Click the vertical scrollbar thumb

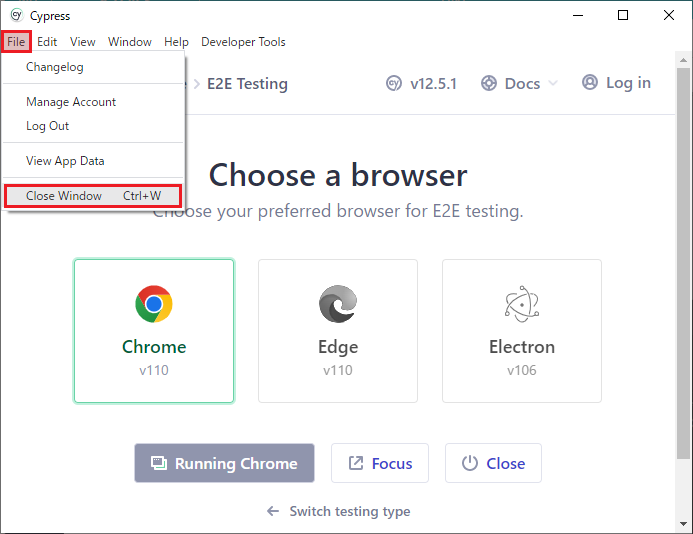[683, 263]
